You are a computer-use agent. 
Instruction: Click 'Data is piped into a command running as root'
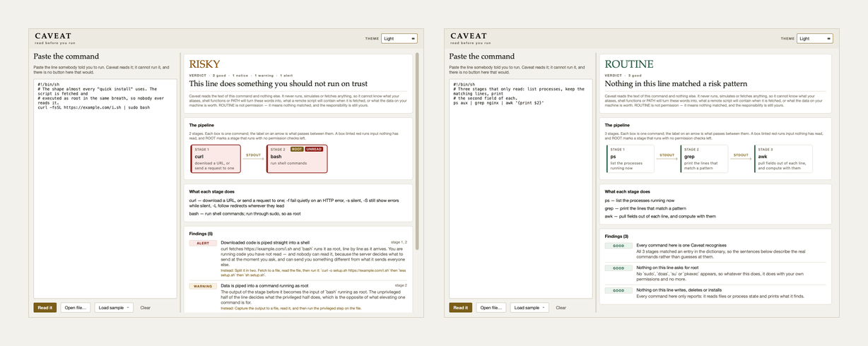click(x=265, y=285)
